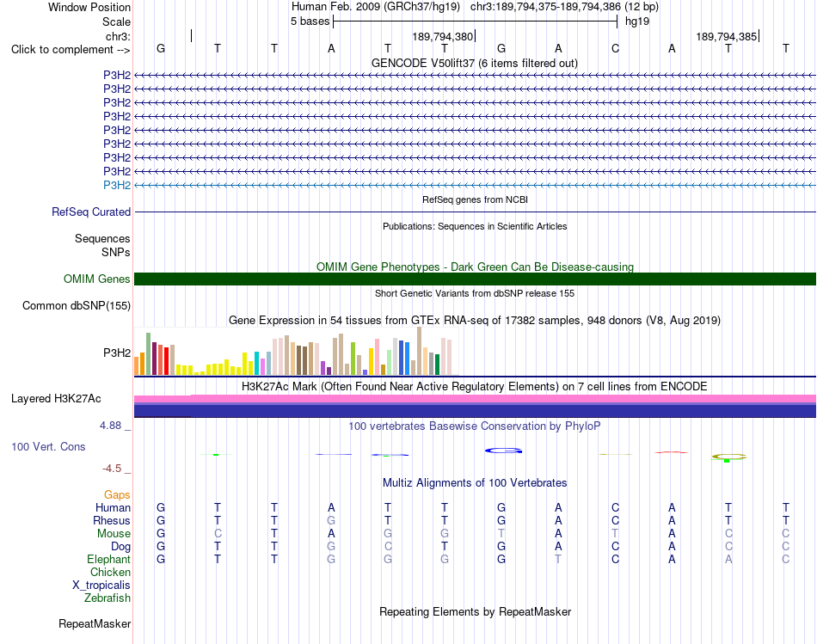Open the Common dbSNP(155) track label

pyautogui.click(x=77, y=306)
